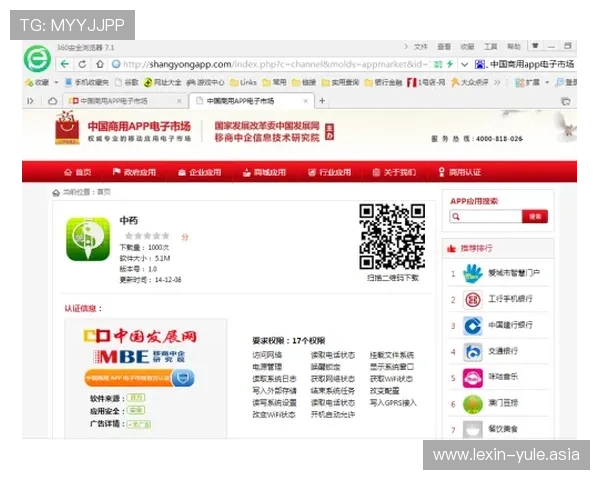600x480 pixels.
Task: Open 关于我们 in the red nav bar
Action: [x=395, y=172]
